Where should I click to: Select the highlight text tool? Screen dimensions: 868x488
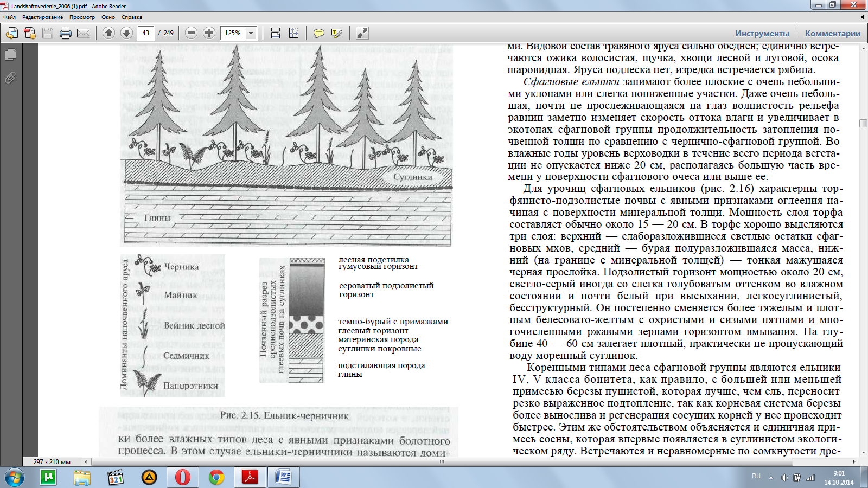336,33
